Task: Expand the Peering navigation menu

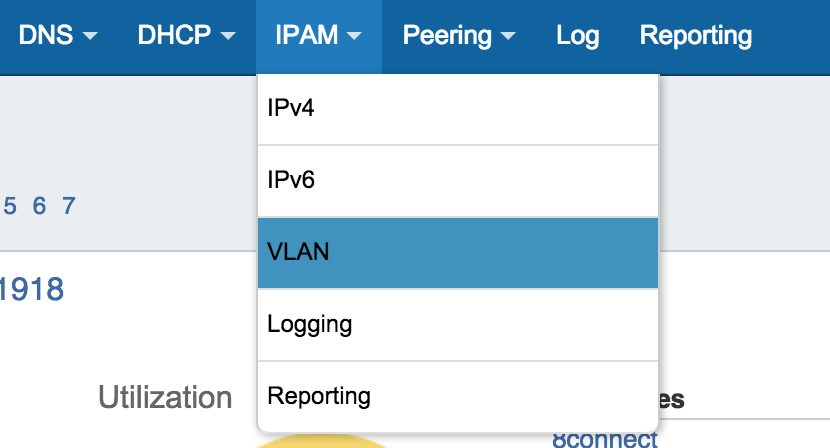Action: 459,36
